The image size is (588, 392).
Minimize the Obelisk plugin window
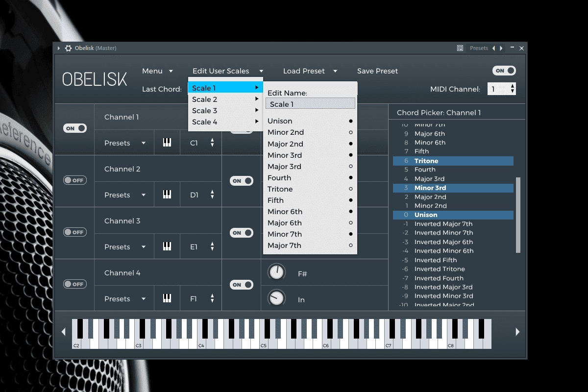(x=513, y=48)
